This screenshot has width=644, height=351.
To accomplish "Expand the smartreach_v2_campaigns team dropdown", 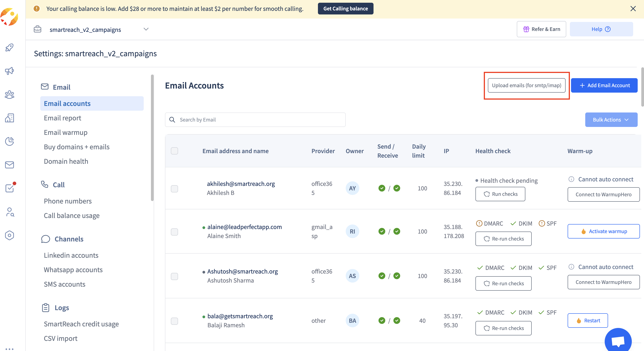I will (x=146, y=29).
